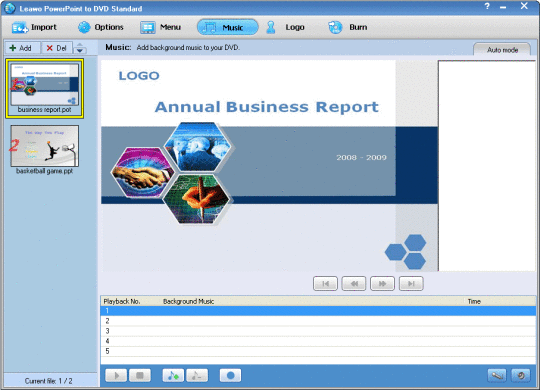The width and height of the screenshot is (540, 390).
Task: Open help with the question mark icon
Action: [x=487, y=6]
